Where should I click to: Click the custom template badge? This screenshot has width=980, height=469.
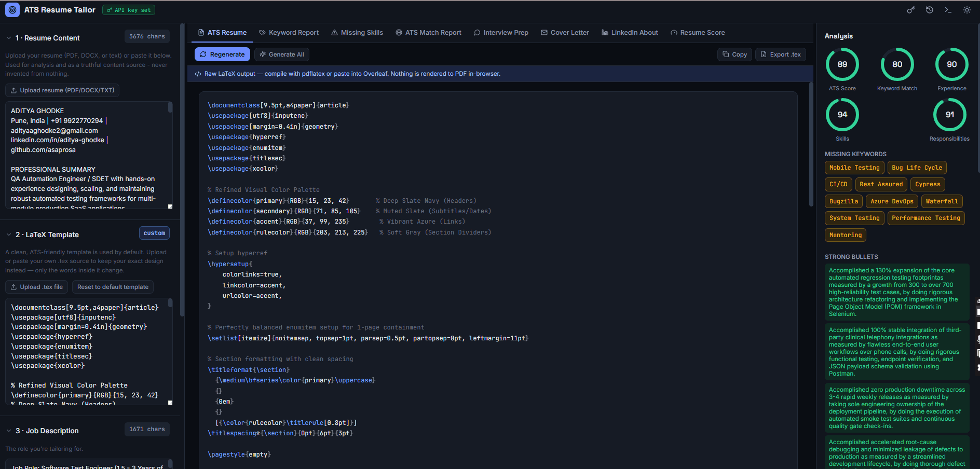coord(154,233)
